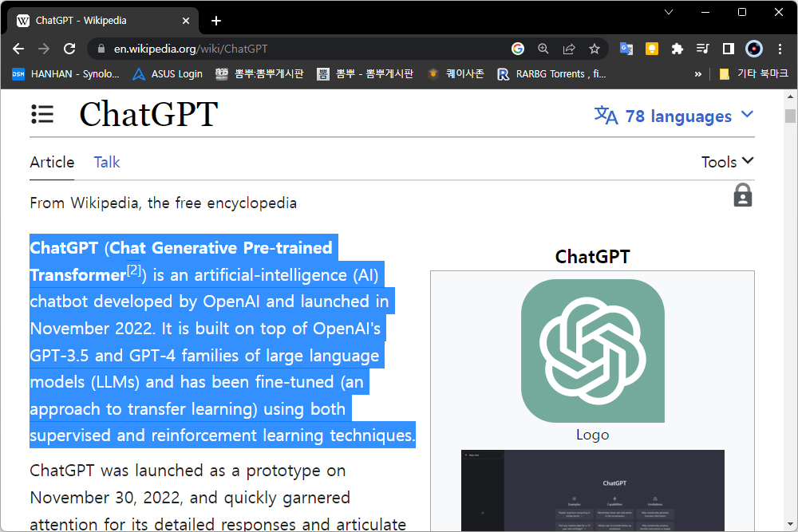Open the tab search chevron in title bar
Screen dimensions: 798x532
[669, 12]
